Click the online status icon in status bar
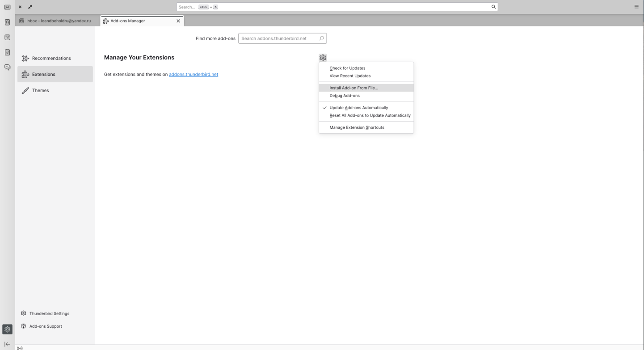644x350 pixels. pyautogui.click(x=20, y=348)
